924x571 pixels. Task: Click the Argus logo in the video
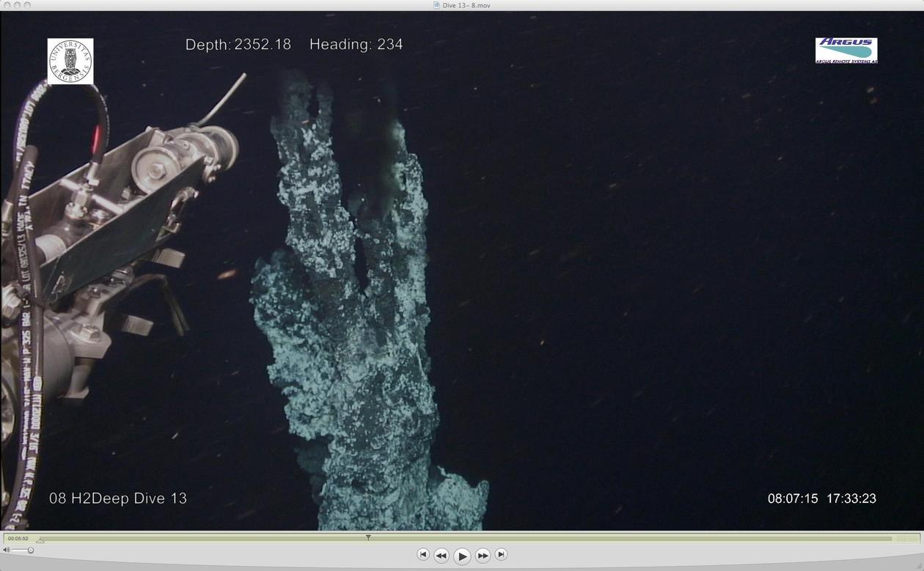pyautogui.click(x=846, y=51)
